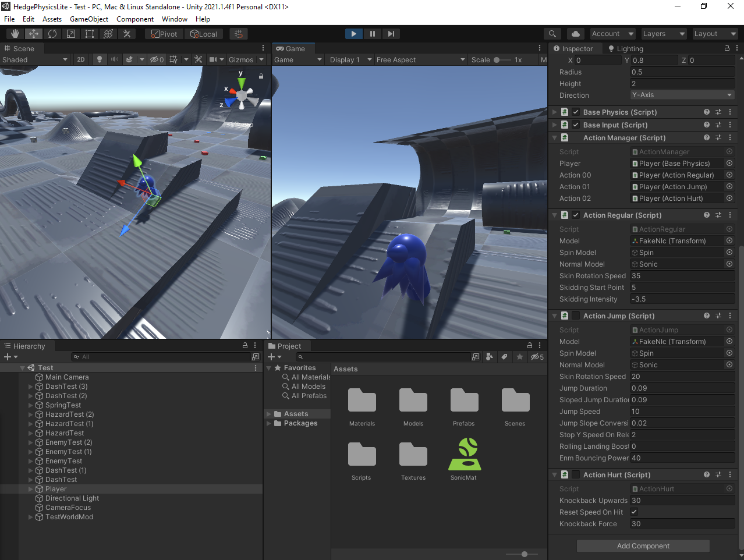Open the Free Aspect dropdown
The width and height of the screenshot is (744, 560).
pyautogui.click(x=421, y=59)
